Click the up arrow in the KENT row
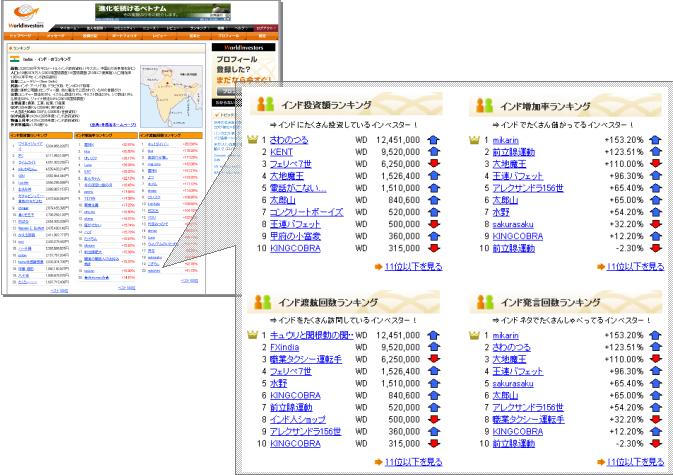Screen dimensions: 673x475 (434, 151)
